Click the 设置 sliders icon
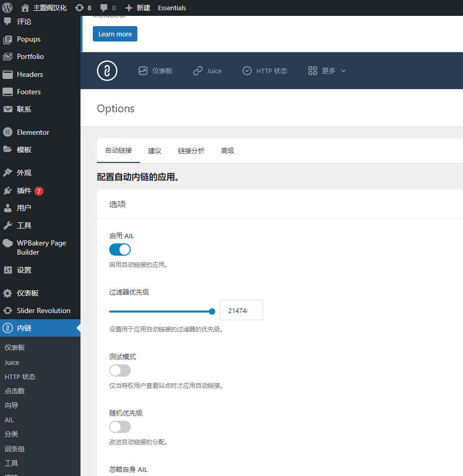Viewport: 463px width, 476px height. tap(8, 270)
